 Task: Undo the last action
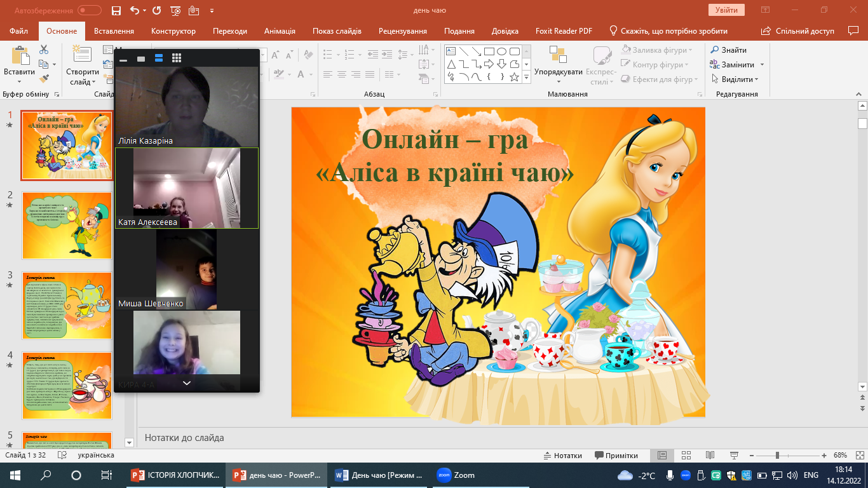click(134, 10)
